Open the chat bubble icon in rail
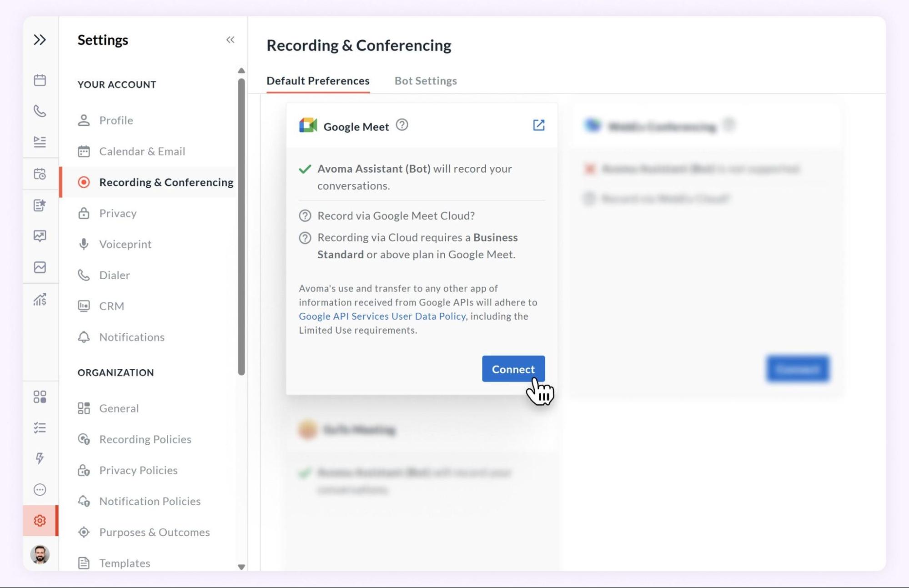 coord(40,490)
